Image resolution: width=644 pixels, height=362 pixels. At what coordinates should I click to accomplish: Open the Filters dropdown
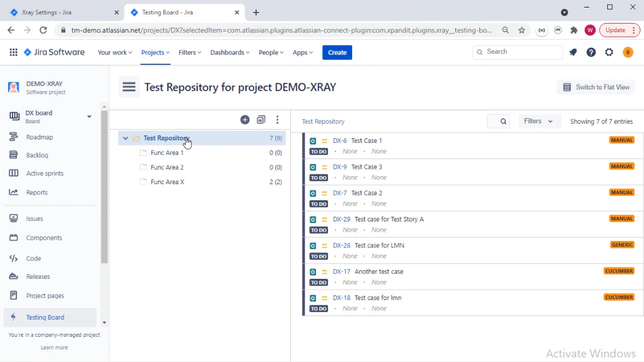coord(538,122)
